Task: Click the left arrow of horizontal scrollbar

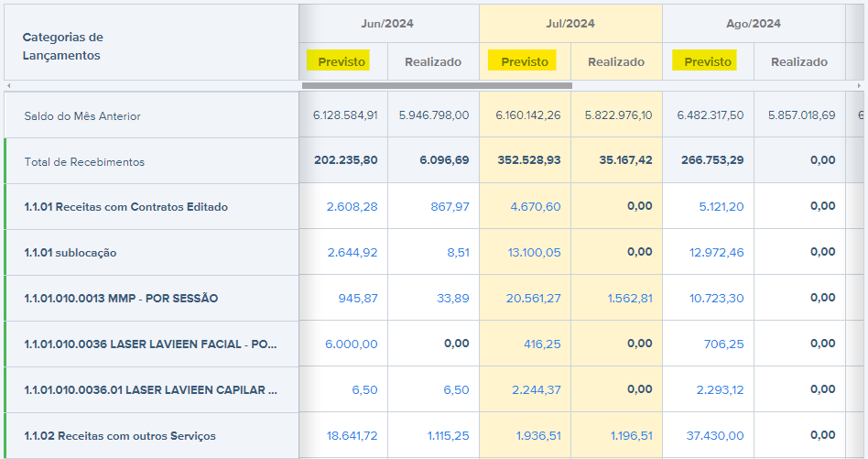Action: tap(7, 85)
